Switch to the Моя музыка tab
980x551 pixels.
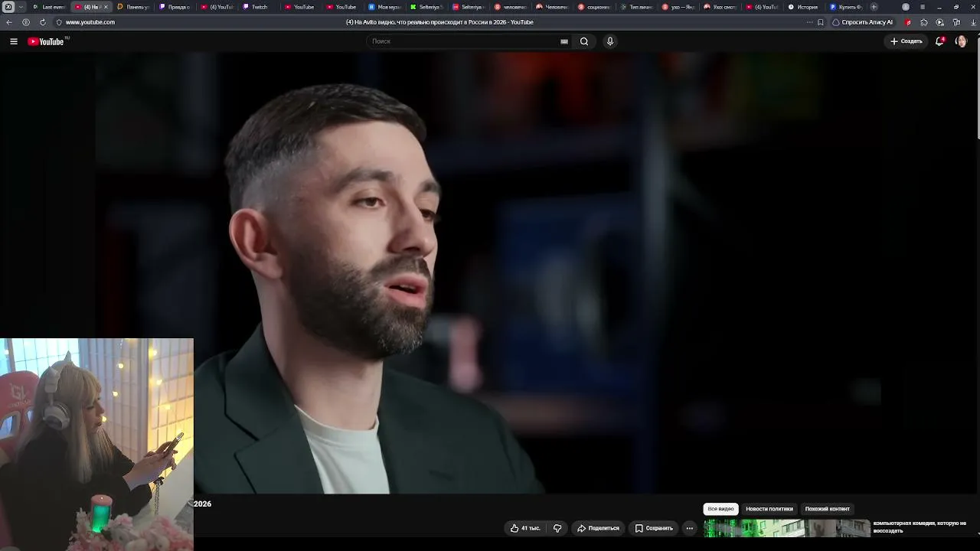tap(384, 7)
